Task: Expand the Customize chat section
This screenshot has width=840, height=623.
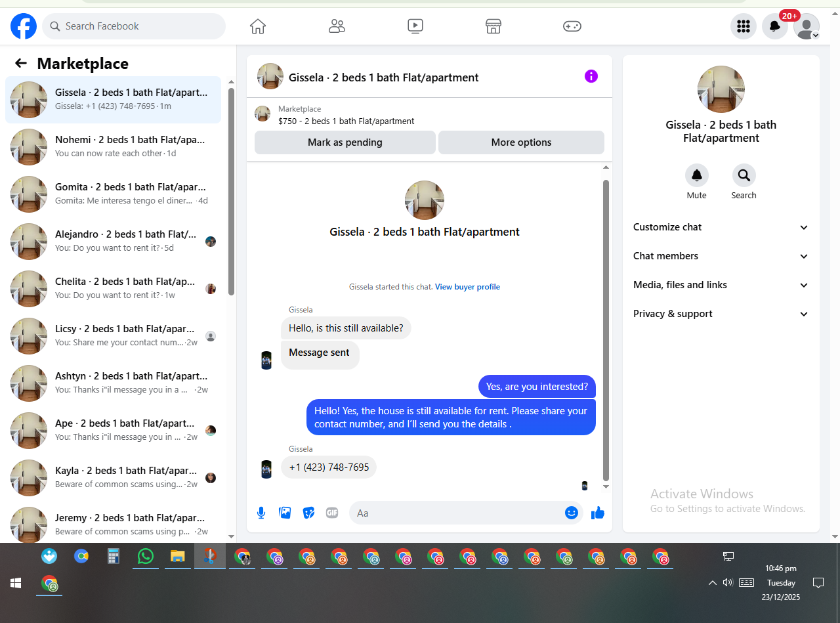Action: point(721,227)
